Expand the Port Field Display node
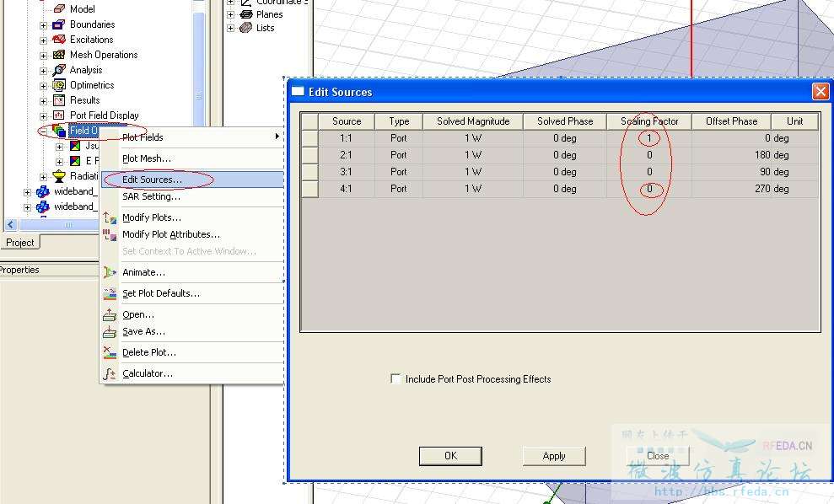The height and width of the screenshot is (504, 834). (44, 116)
